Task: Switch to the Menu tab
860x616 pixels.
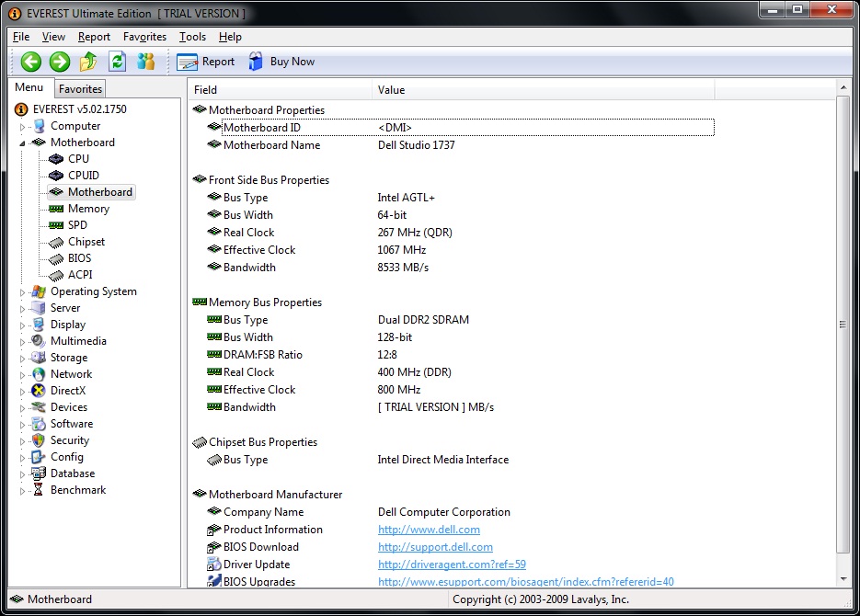Action: click(x=29, y=87)
